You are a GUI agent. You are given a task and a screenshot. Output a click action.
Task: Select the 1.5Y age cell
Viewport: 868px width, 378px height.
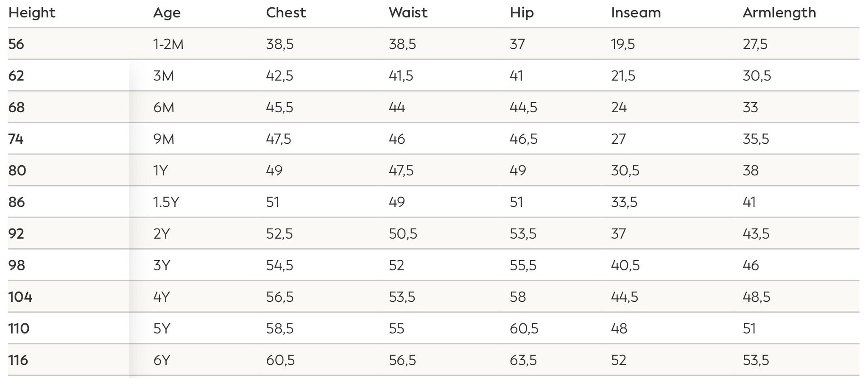click(166, 202)
